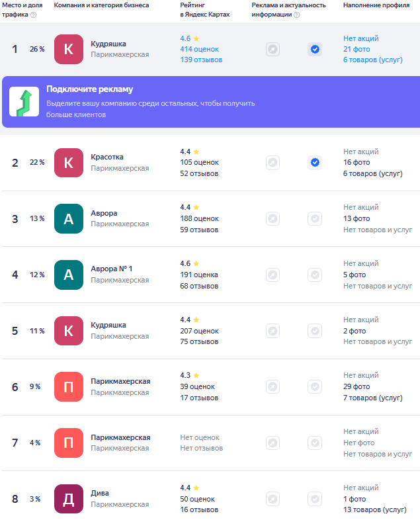
Task: Open '414 оценок' link
Action: tap(199, 50)
